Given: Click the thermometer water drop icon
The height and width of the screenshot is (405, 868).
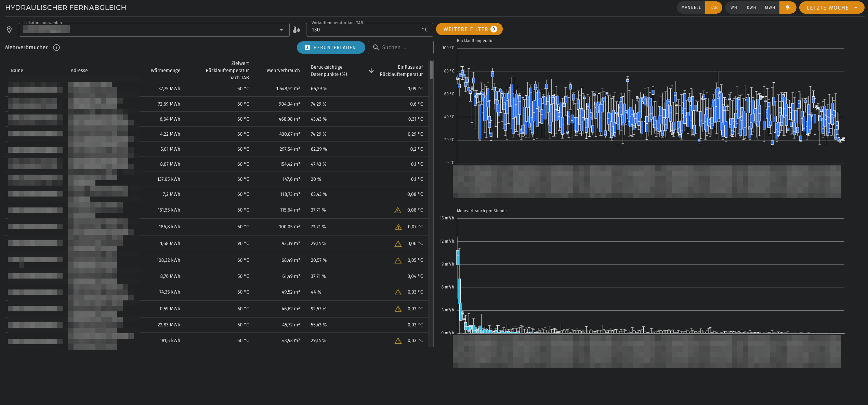Looking at the screenshot, I should click(x=296, y=30).
